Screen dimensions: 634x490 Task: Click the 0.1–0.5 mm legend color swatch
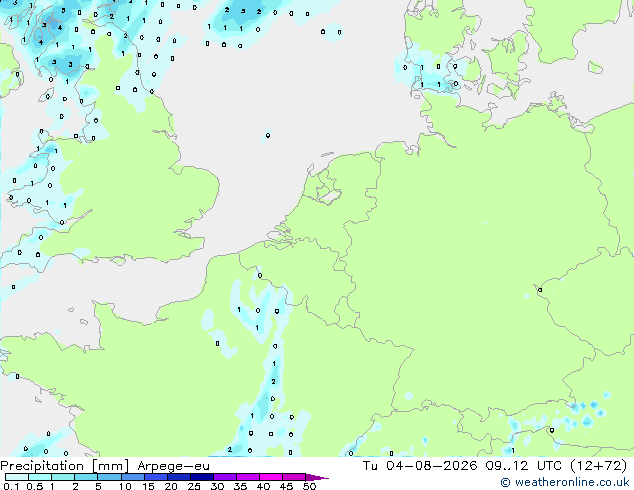pos(17,477)
